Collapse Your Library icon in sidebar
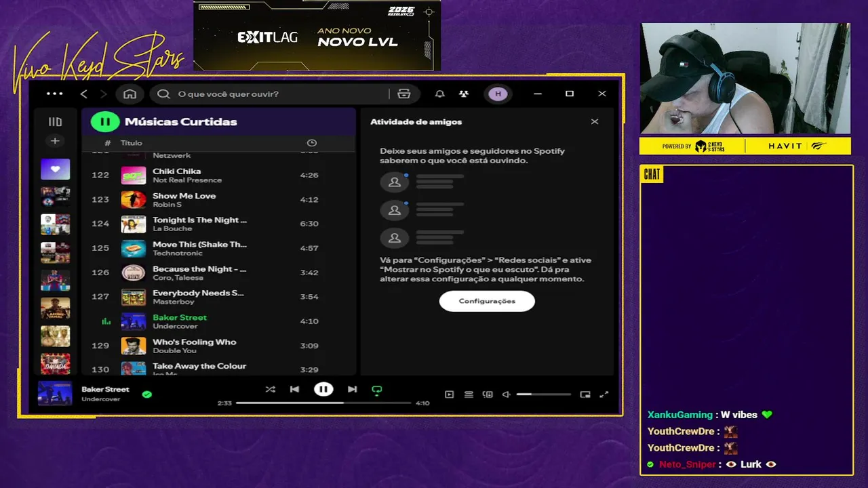Screen dimensions: 868x488 [55, 122]
